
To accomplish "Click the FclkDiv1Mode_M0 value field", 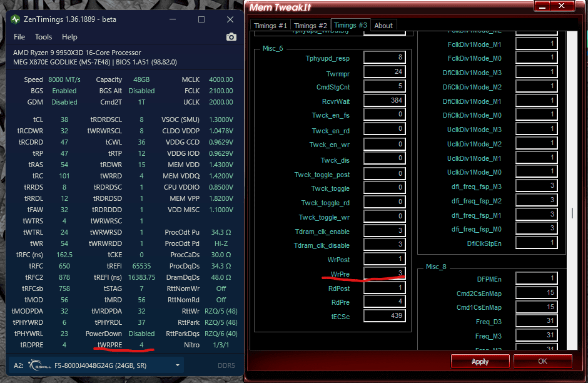I will coord(537,58).
